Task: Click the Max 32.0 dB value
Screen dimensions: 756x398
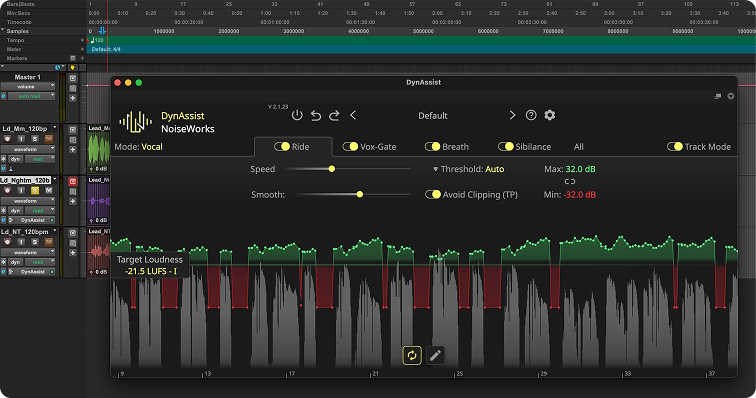Action: point(580,169)
